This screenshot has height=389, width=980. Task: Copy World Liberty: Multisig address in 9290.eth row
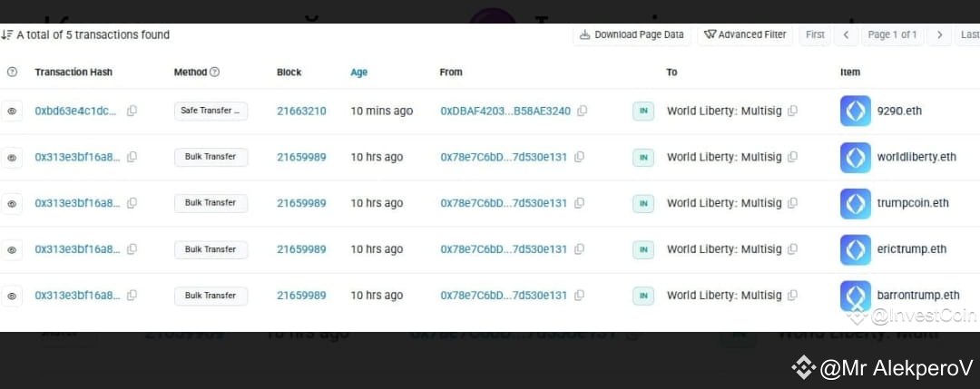tap(792, 112)
